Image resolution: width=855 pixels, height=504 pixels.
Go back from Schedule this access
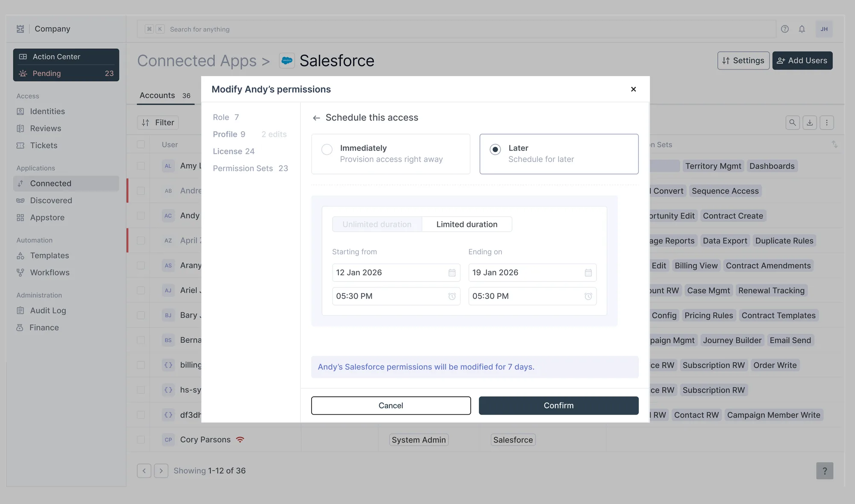(316, 118)
